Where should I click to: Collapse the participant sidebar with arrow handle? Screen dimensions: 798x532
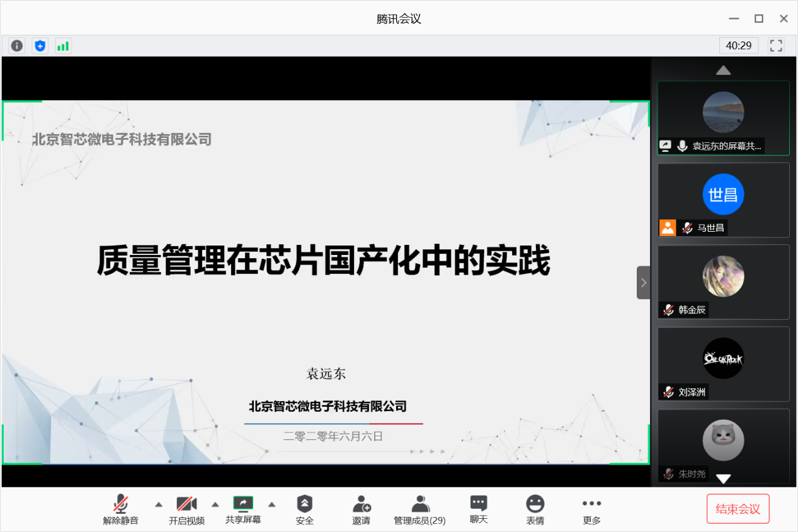tap(643, 282)
